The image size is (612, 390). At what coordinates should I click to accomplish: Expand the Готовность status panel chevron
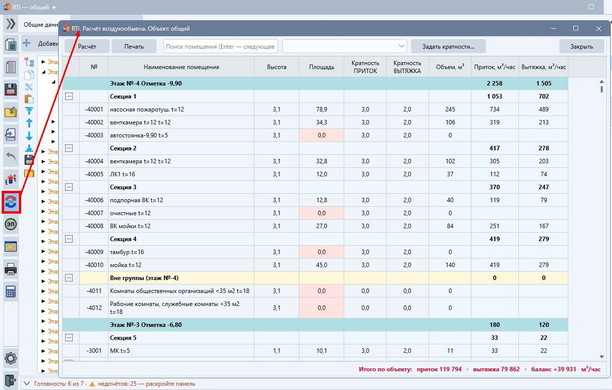click(27, 383)
